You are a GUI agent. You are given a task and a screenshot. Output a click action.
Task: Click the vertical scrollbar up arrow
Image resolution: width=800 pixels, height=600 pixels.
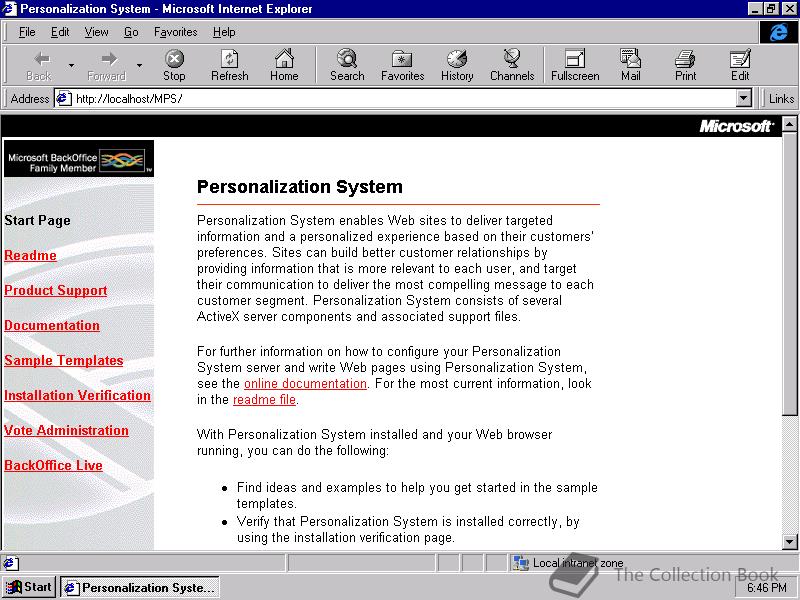(789, 123)
